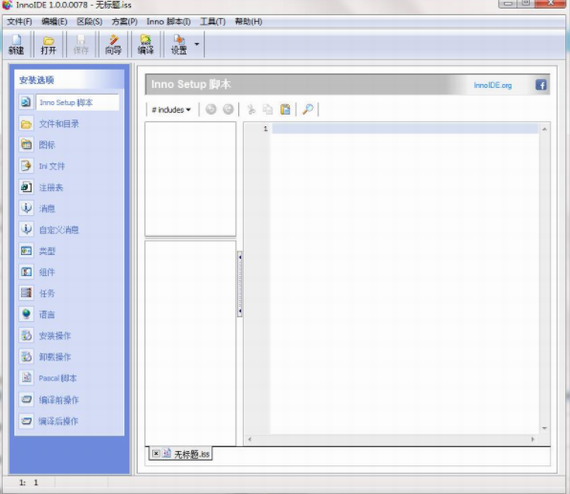The image size is (570, 494).
Task: Open the Facebook icon in header
Action: tap(541, 85)
